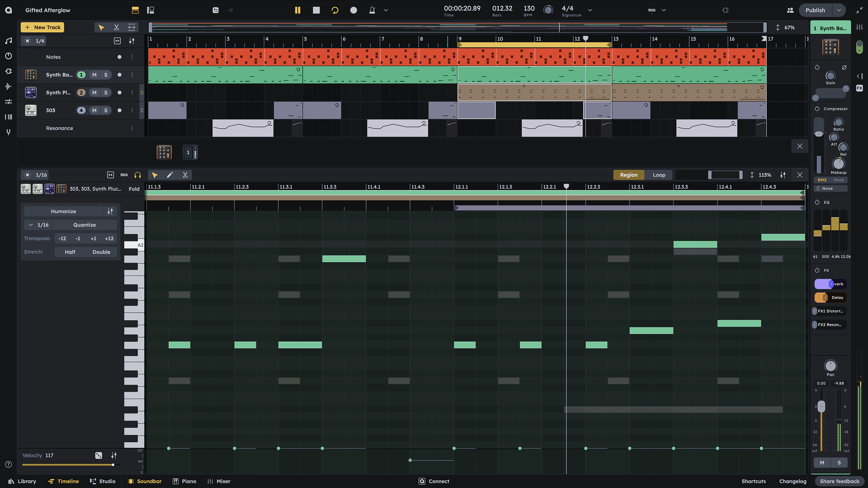868x488 pixels.
Task: Open the Library tab
Action: click(x=22, y=481)
